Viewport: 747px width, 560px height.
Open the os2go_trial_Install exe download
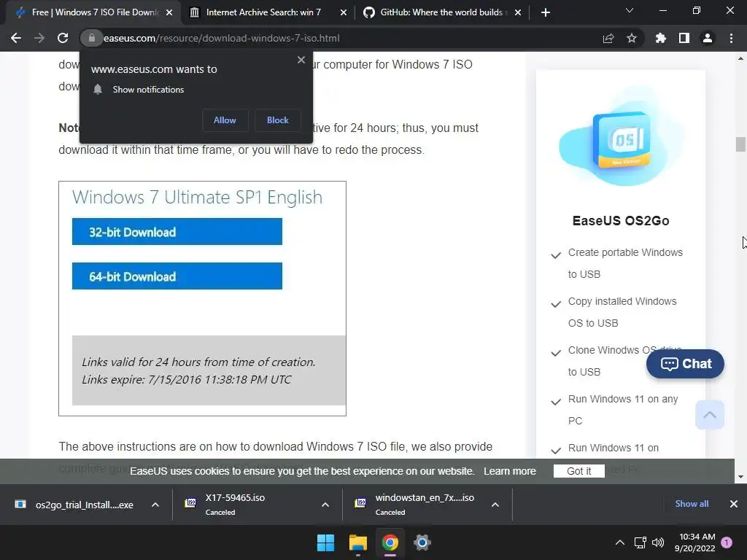click(75, 505)
